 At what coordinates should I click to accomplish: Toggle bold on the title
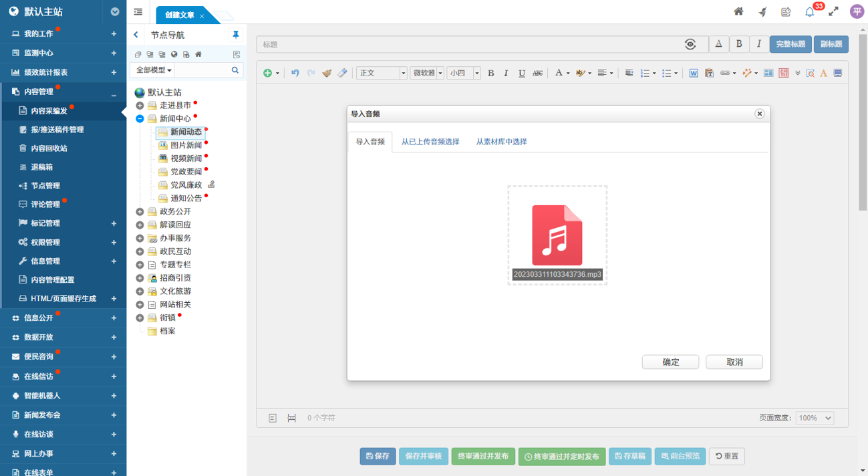point(739,44)
